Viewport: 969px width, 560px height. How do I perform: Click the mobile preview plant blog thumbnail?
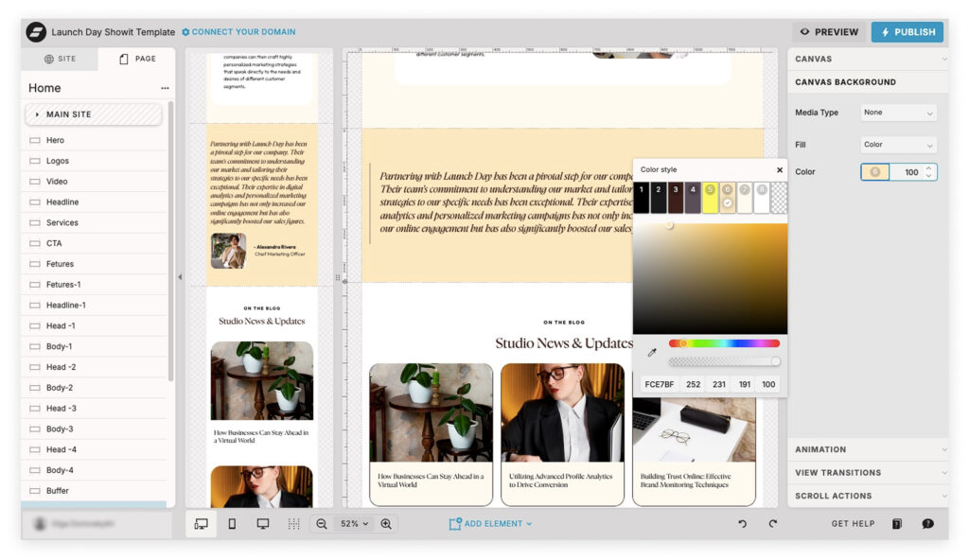[x=262, y=381]
